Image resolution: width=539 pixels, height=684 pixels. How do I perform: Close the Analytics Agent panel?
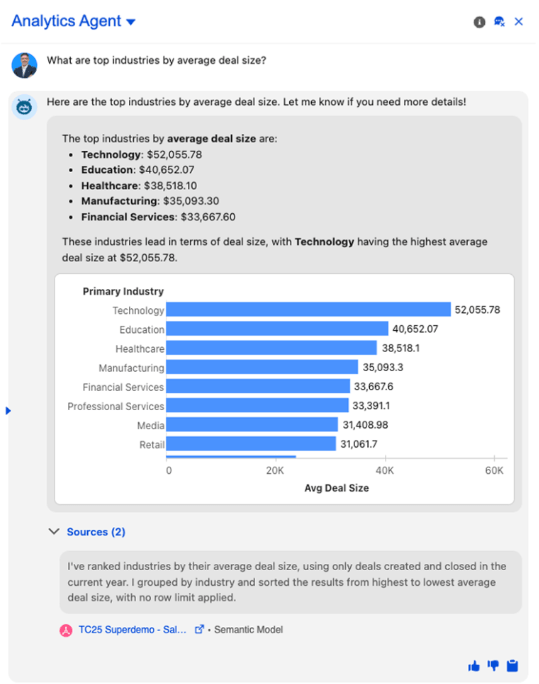pos(519,21)
